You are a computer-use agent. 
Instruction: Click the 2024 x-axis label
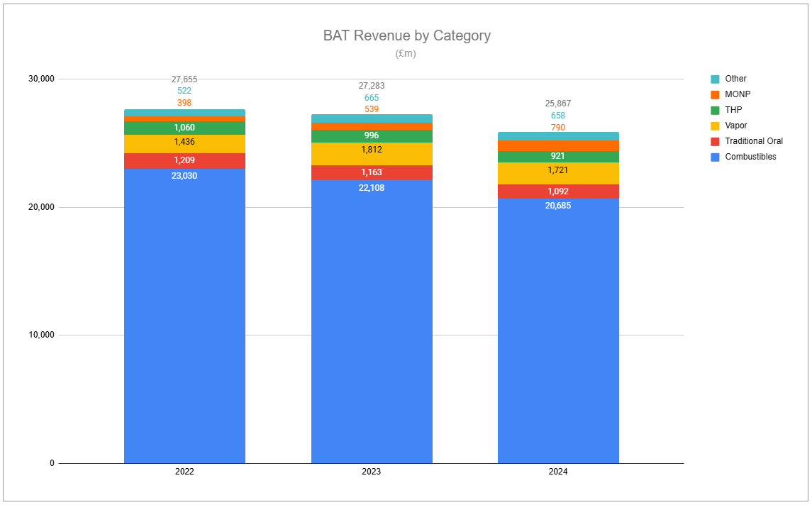[558, 472]
